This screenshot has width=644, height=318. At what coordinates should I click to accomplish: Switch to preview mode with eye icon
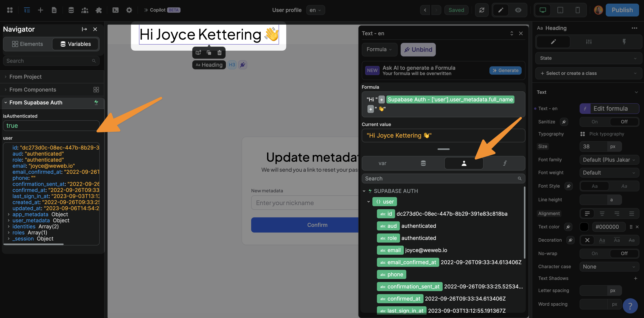(518, 10)
